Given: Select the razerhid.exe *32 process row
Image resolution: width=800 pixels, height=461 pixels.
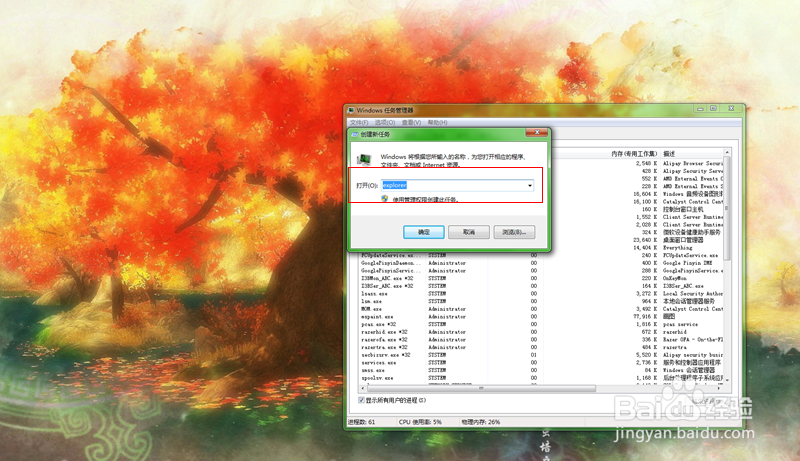Looking at the screenshot, I should (541, 332).
